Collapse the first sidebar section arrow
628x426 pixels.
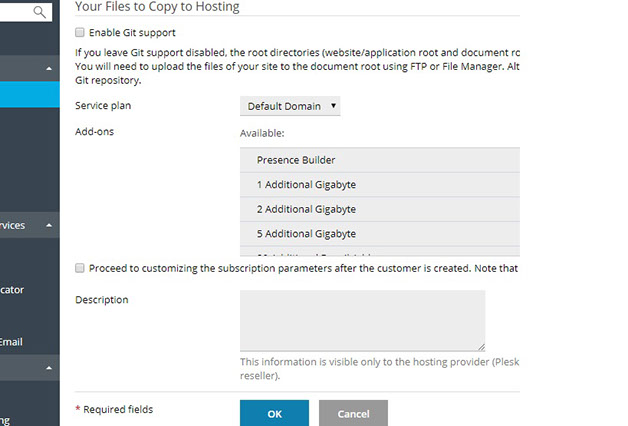pyautogui.click(x=49, y=69)
